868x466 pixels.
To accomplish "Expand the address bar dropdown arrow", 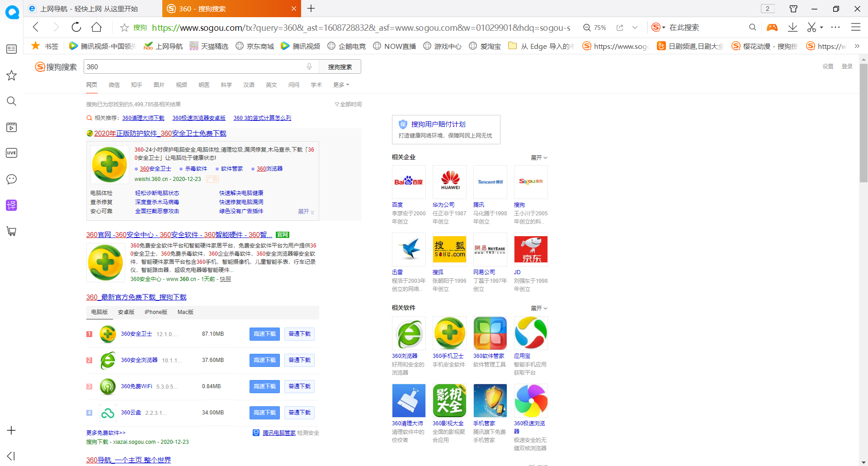I will [x=635, y=28].
